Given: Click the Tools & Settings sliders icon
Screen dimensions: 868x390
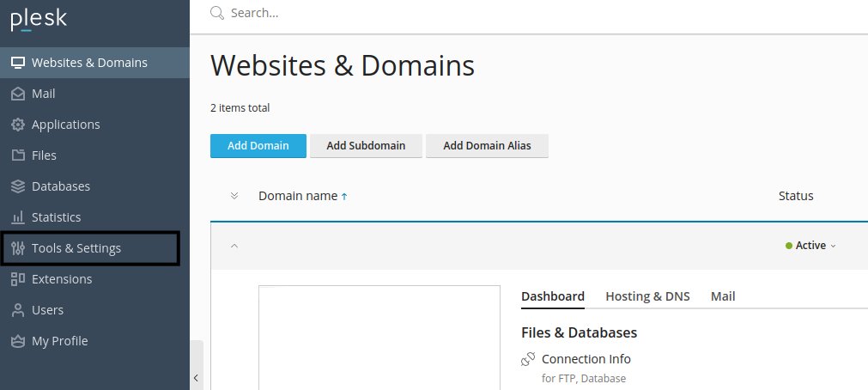Looking at the screenshot, I should tap(18, 248).
